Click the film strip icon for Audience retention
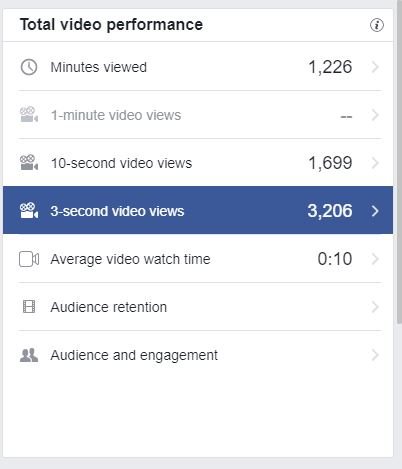This screenshot has width=402, height=469. coord(29,307)
